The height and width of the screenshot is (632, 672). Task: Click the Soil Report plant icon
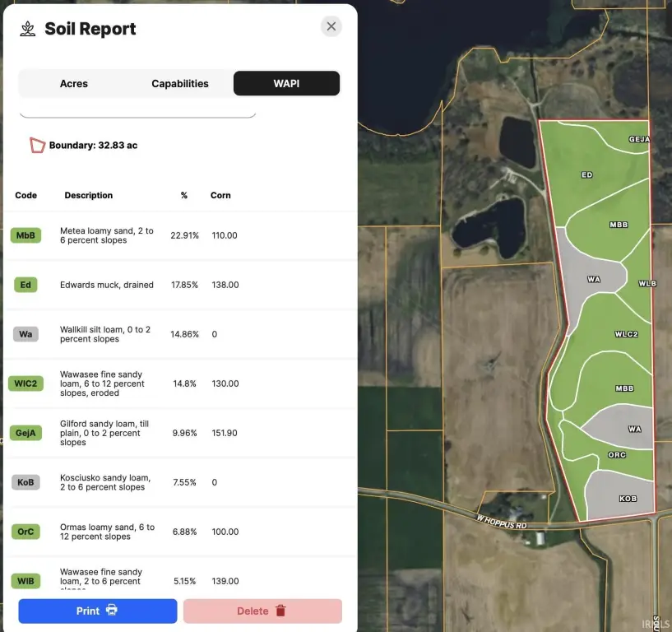tap(28, 29)
